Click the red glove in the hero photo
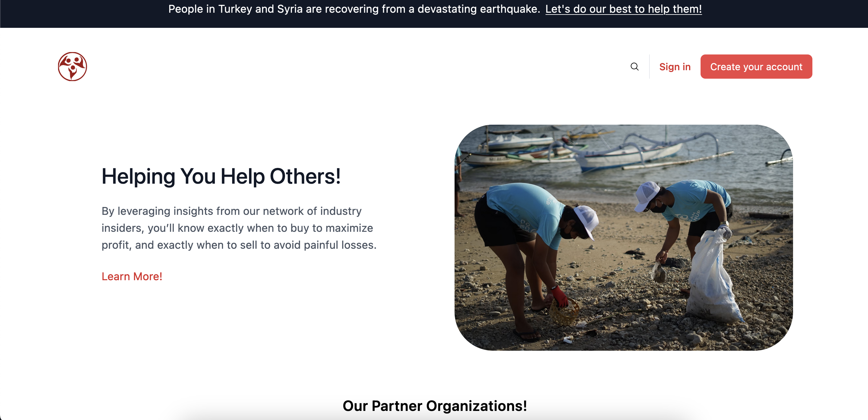The image size is (868, 420). pyautogui.click(x=560, y=296)
